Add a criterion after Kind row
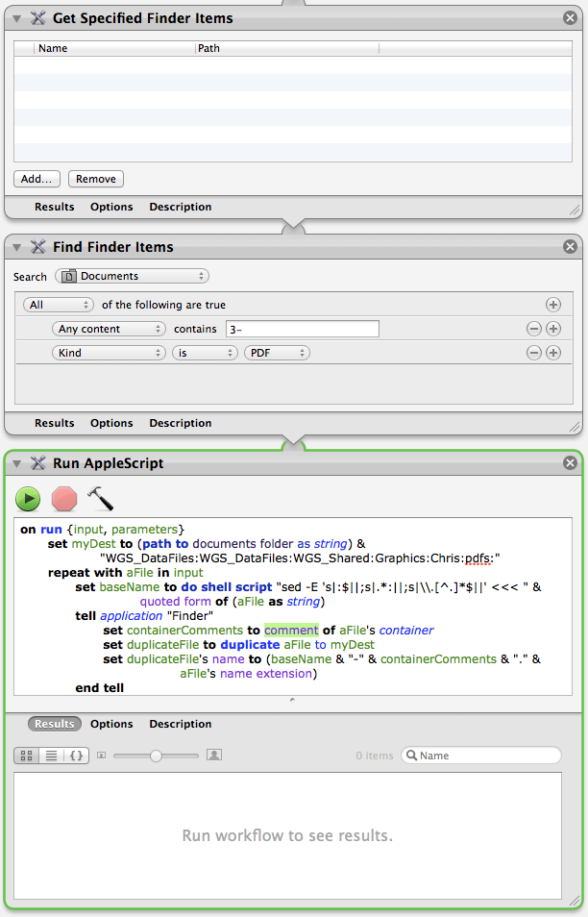The image size is (588, 917). (x=552, y=353)
